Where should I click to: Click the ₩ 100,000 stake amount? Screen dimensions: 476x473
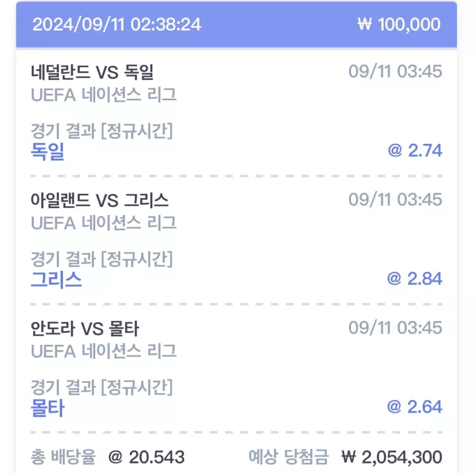coord(399,24)
